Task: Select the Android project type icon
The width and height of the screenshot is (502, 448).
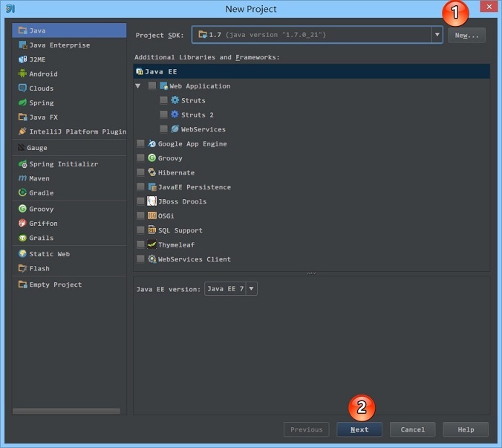Action: tap(22, 74)
